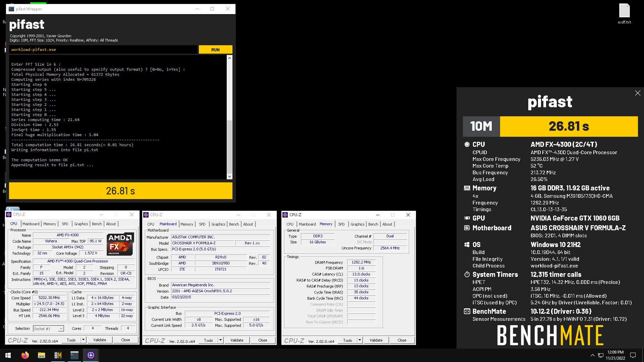Expand Tools dropdown arrow in Mainboard CPU-Z
Screen dimensions: 644x362
(220, 340)
